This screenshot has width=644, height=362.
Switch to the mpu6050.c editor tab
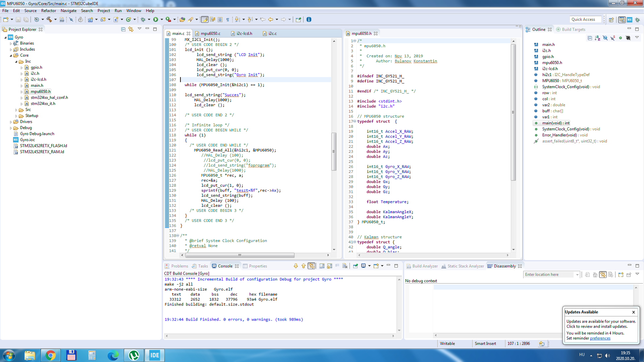tap(210, 34)
